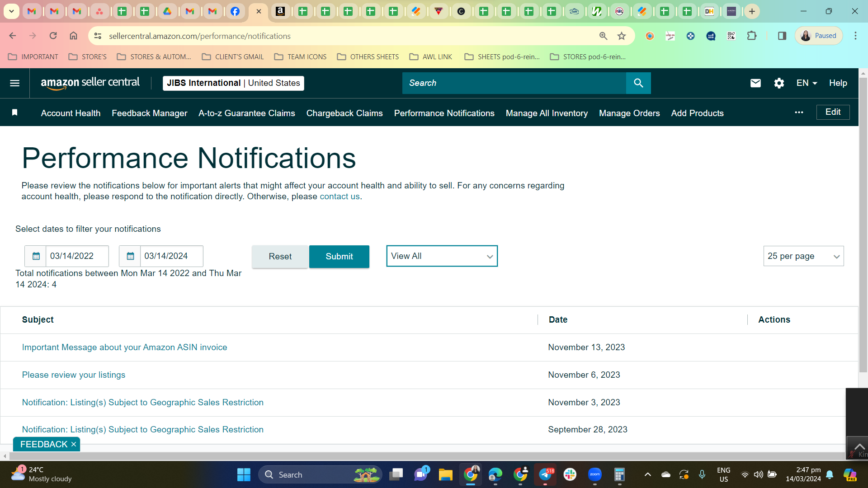Image resolution: width=868 pixels, height=488 pixels.
Task: Show more navigation items via ellipsis
Action: coord(799,113)
